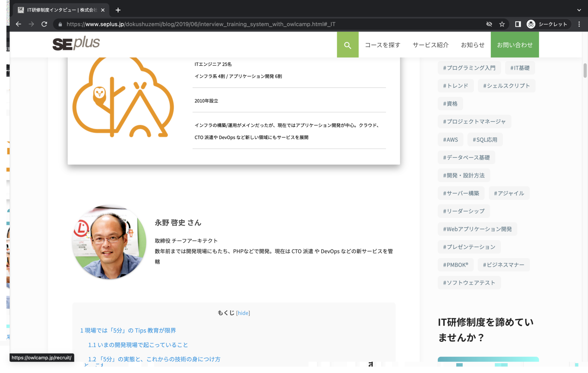Open the side panel icon
This screenshot has width=588, height=373.
tap(518, 24)
